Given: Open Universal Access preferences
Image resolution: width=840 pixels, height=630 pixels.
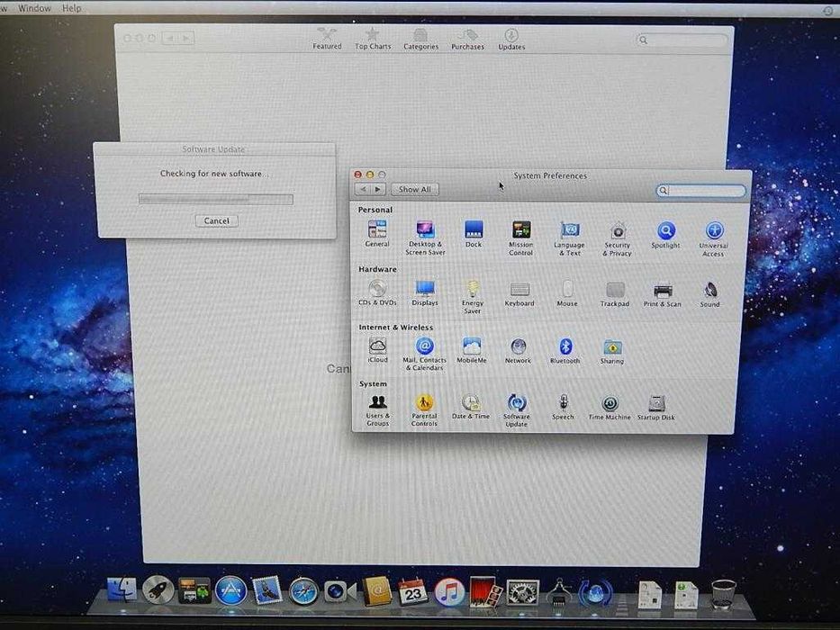Looking at the screenshot, I should coord(714,238).
